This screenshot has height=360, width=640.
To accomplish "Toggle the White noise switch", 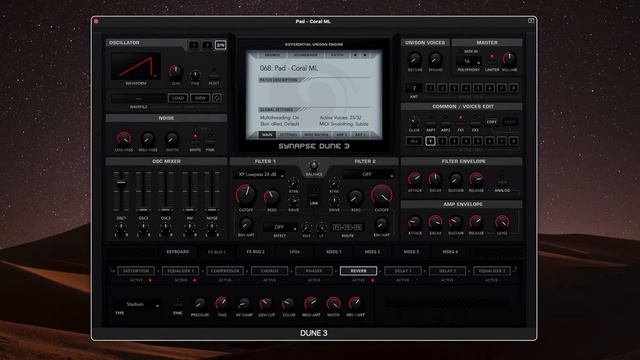I will click(195, 139).
